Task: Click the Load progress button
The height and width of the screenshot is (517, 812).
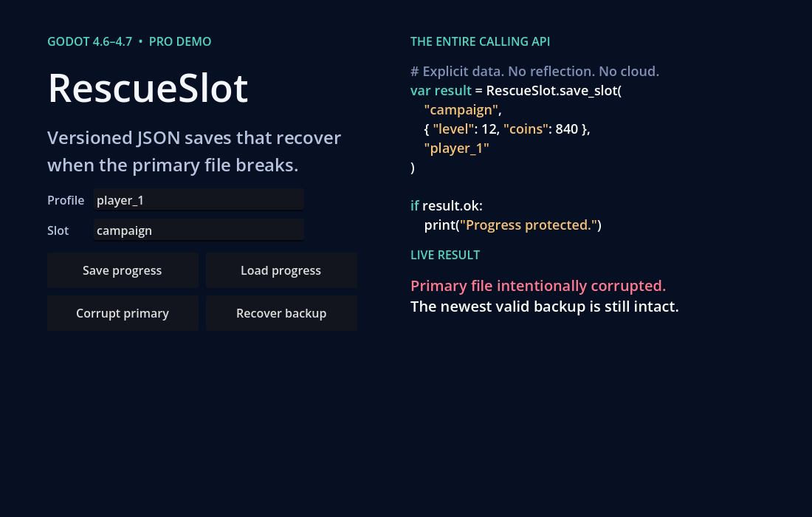Action: pos(281,270)
